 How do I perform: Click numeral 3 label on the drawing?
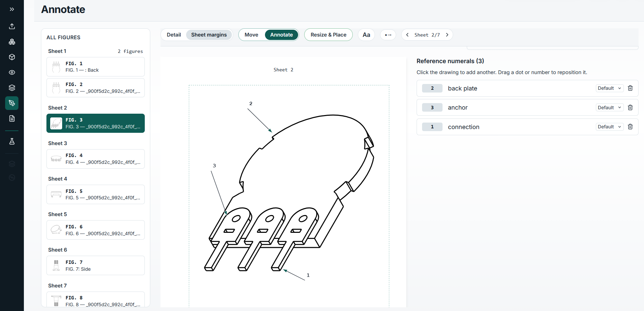[x=214, y=166]
